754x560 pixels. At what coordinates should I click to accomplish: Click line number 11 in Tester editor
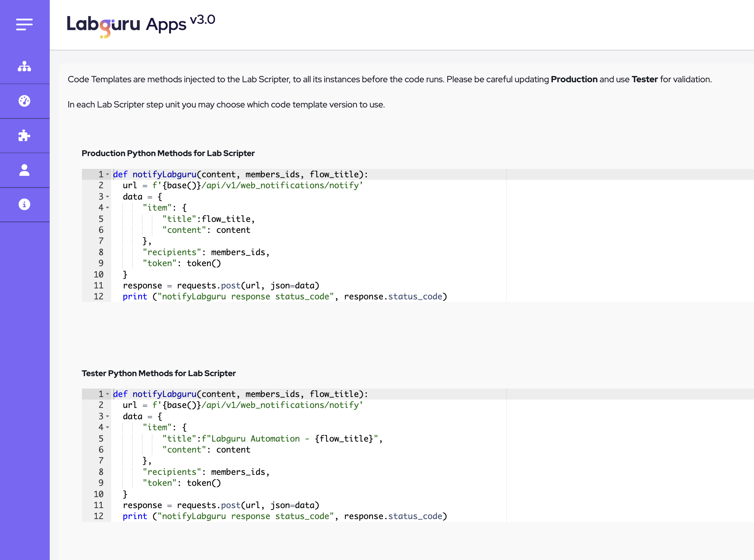(99, 505)
